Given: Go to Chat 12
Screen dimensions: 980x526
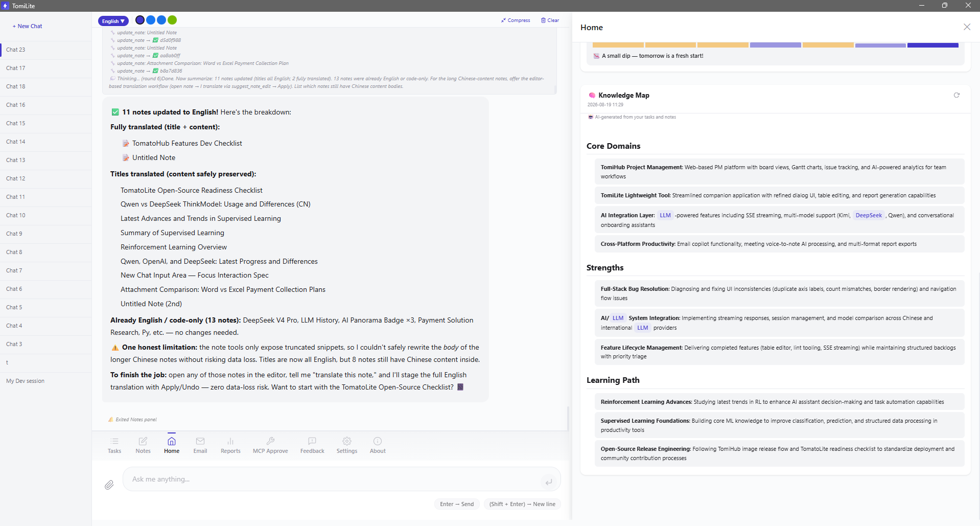Looking at the screenshot, I should [x=46, y=178].
